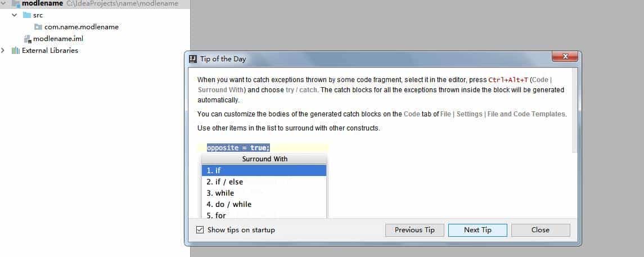Collapse the src folder node
This screenshot has width=644, height=257.
(15, 15)
